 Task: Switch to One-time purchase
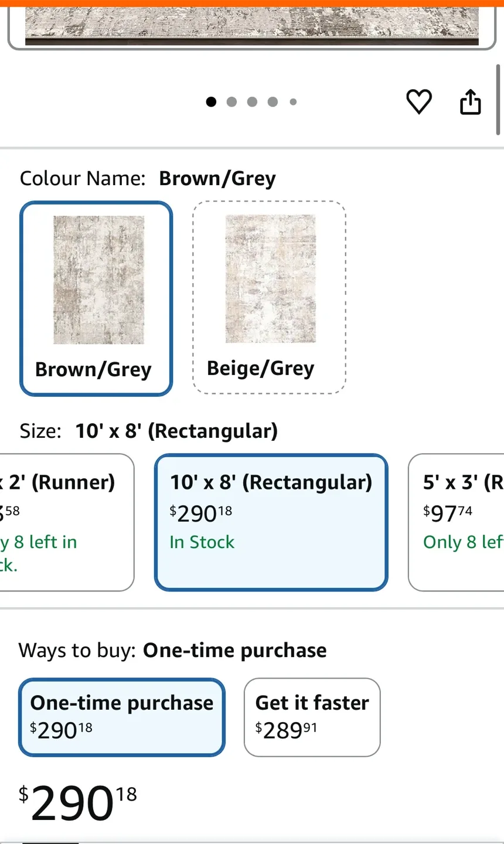(x=121, y=717)
